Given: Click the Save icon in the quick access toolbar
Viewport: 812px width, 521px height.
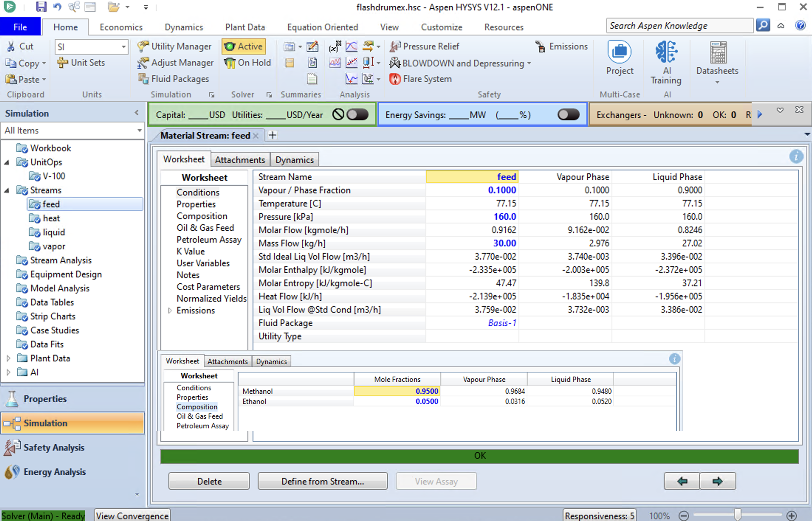Looking at the screenshot, I should (x=41, y=7).
